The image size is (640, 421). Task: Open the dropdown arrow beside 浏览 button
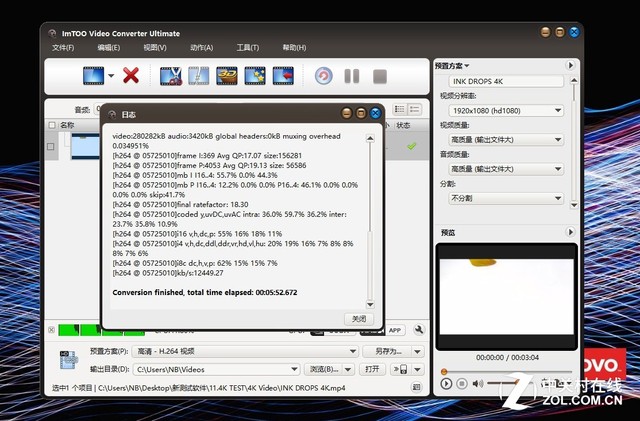click(x=348, y=370)
